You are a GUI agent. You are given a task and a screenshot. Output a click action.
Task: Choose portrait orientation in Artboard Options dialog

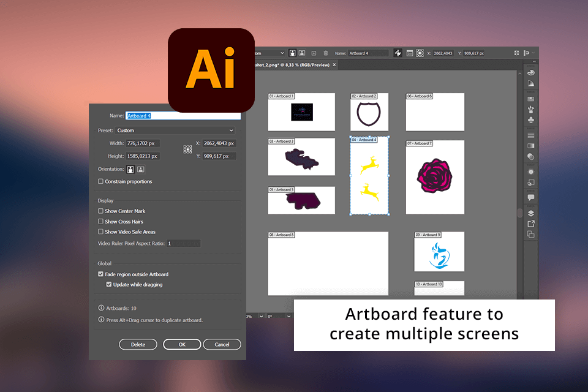tap(130, 170)
